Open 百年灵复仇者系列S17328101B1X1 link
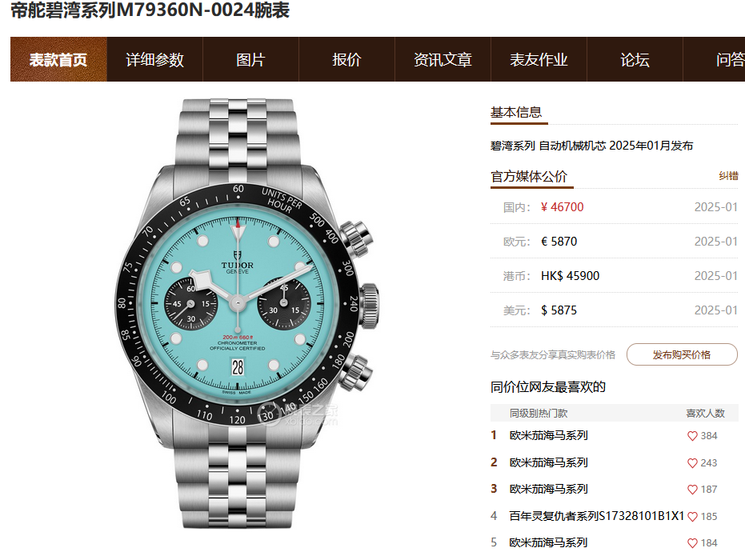This screenshot has width=745, height=560. coord(596,516)
